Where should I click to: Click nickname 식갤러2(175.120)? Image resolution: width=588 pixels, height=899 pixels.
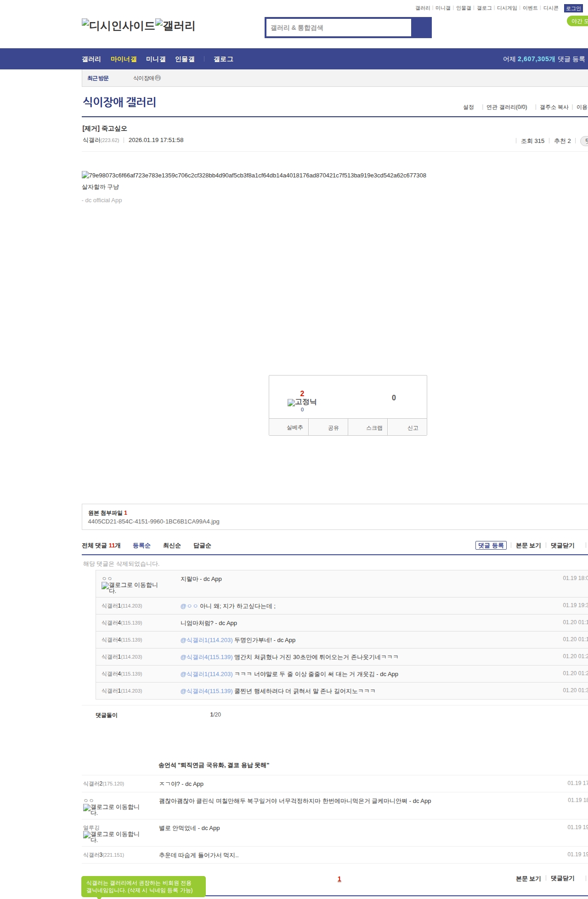coord(104,784)
